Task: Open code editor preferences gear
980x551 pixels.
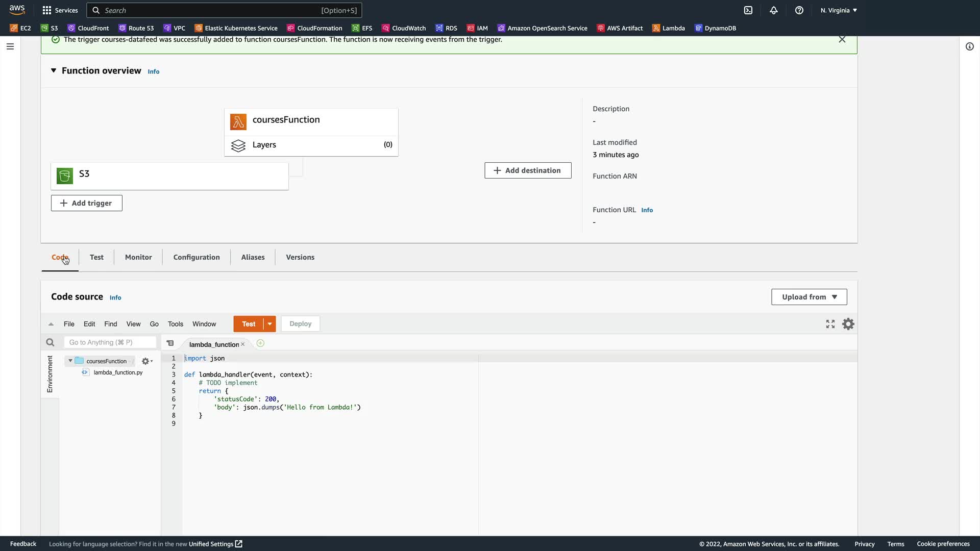Action: point(848,324)
